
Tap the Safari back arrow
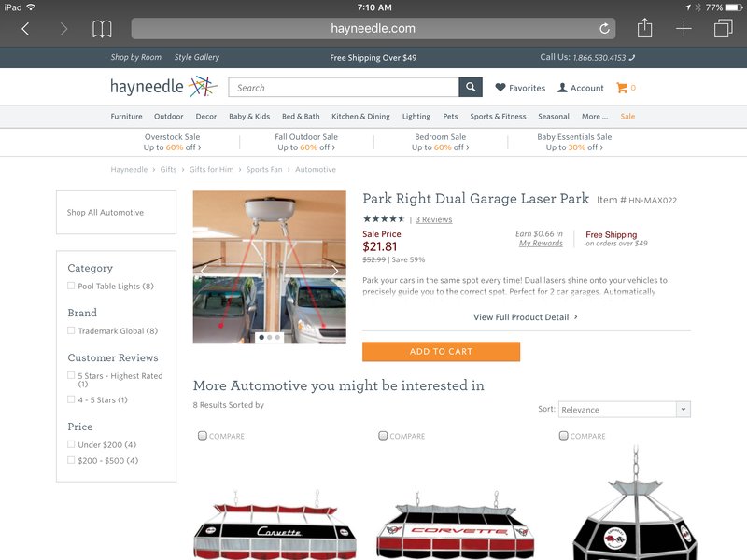click(26, 29)
